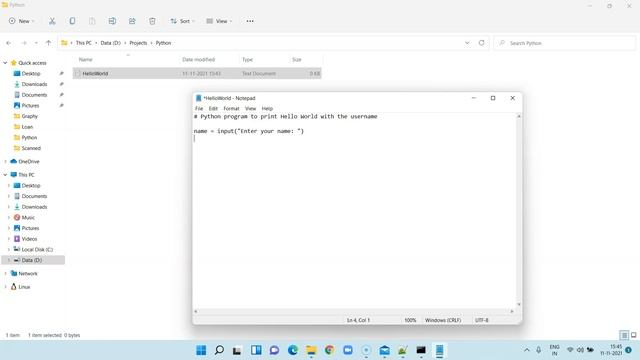Sort files by Date modified column
The width and height of the screenshot is (640, 360).
pos(198,60)
